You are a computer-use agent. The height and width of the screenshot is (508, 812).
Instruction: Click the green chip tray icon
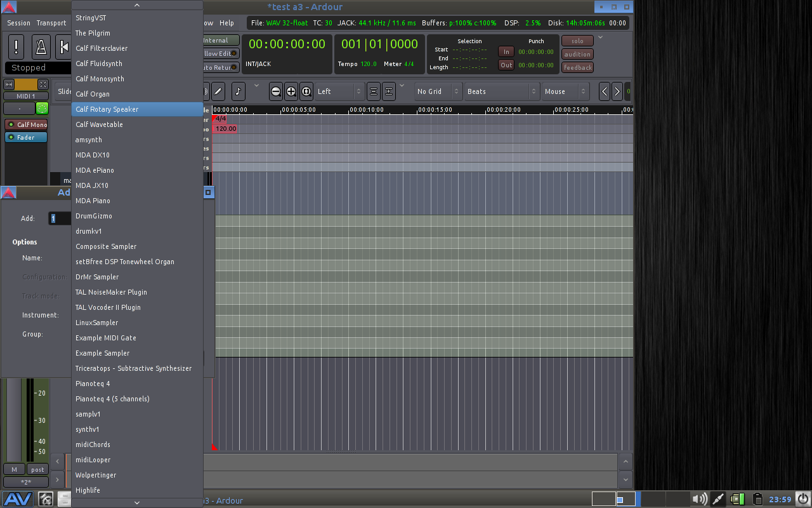[x=737, y=499]
